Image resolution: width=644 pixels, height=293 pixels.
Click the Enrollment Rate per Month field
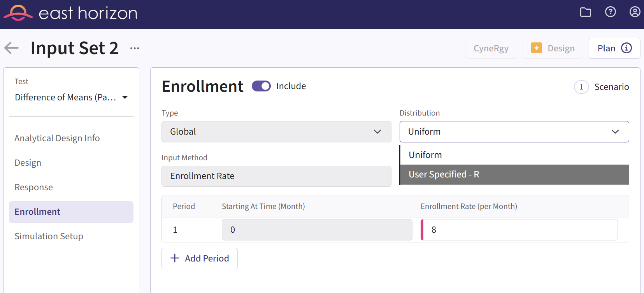pos(519,230)
